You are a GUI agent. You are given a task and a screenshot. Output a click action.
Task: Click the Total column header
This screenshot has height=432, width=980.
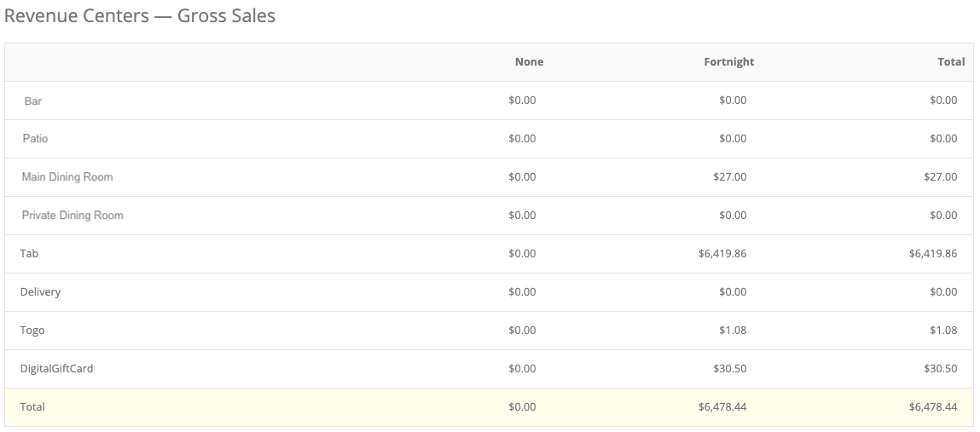(951, 61)
